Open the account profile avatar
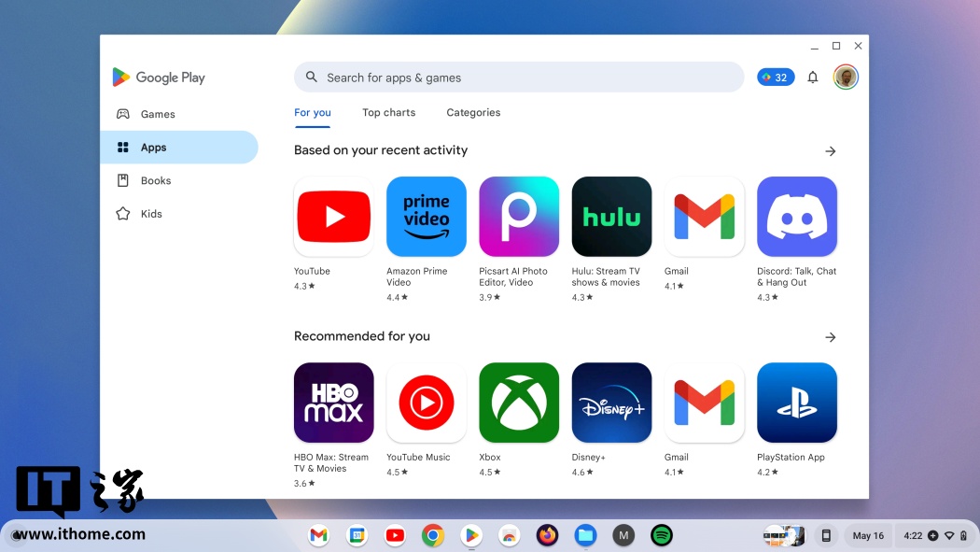The width and height of the screenshot is (980, 552). [846, 77]
